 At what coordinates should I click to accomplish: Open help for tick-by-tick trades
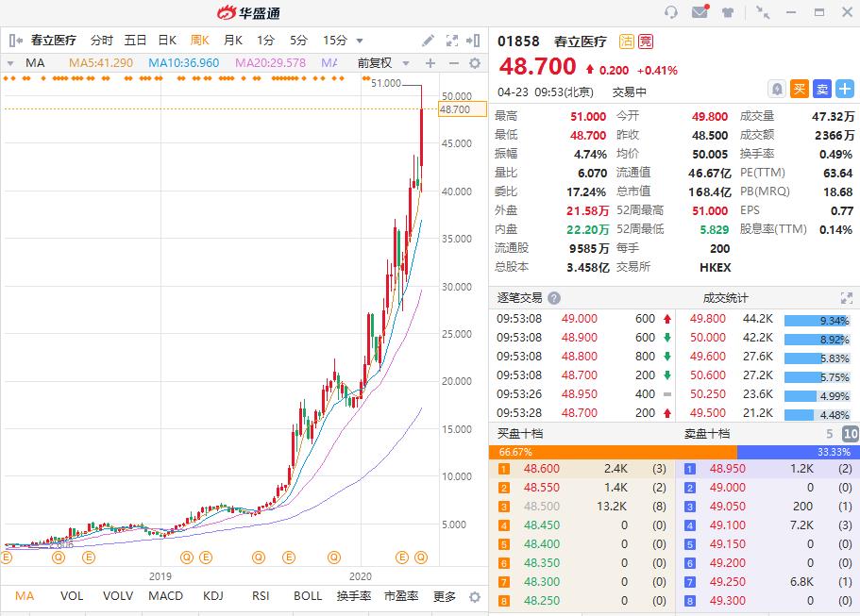pos(554,298)
